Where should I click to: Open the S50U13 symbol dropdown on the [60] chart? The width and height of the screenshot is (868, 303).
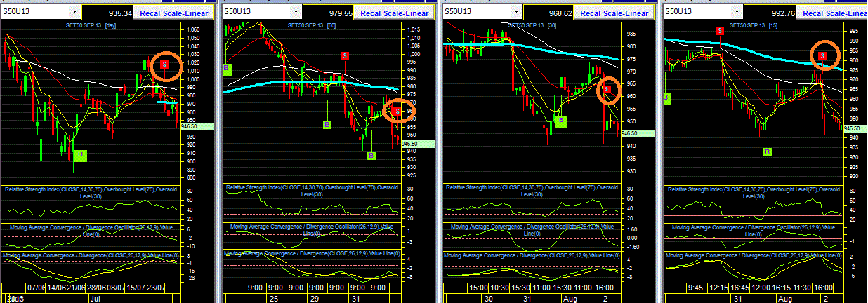(297, 12)
